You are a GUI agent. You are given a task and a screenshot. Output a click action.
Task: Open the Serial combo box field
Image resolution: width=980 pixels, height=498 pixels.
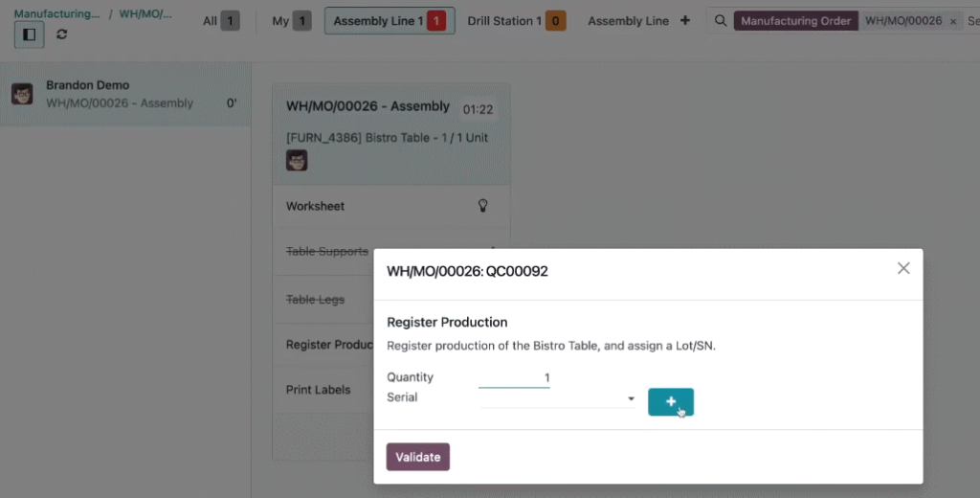click(558, 398)
